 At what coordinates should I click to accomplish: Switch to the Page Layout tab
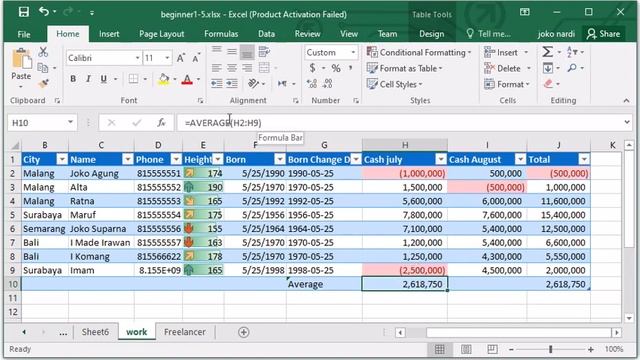pyautogui.click(x=162, y=34)
